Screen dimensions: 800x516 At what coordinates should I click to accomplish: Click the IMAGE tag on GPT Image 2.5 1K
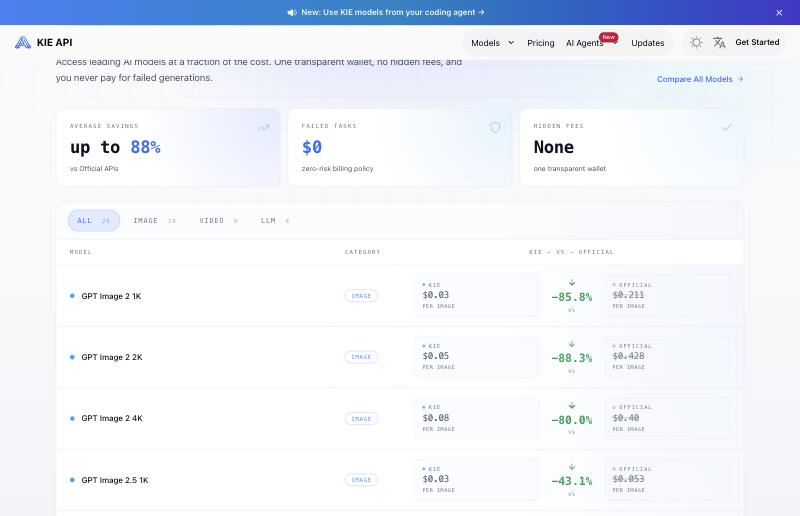[361, 480]
